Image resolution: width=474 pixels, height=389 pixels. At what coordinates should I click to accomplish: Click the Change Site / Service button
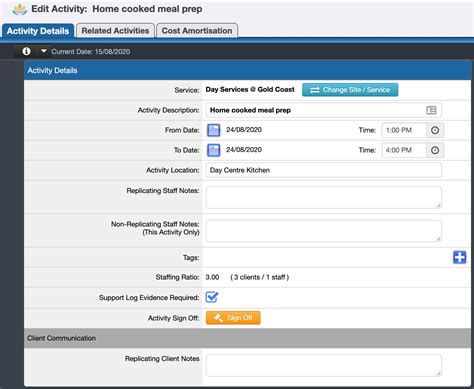pos(350,90)
